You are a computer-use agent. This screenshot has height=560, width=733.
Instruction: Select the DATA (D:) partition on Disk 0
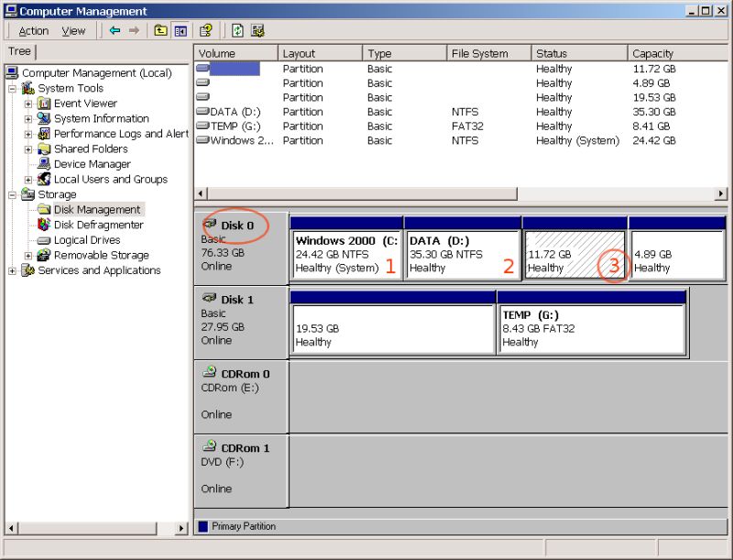tap(463, 249)
